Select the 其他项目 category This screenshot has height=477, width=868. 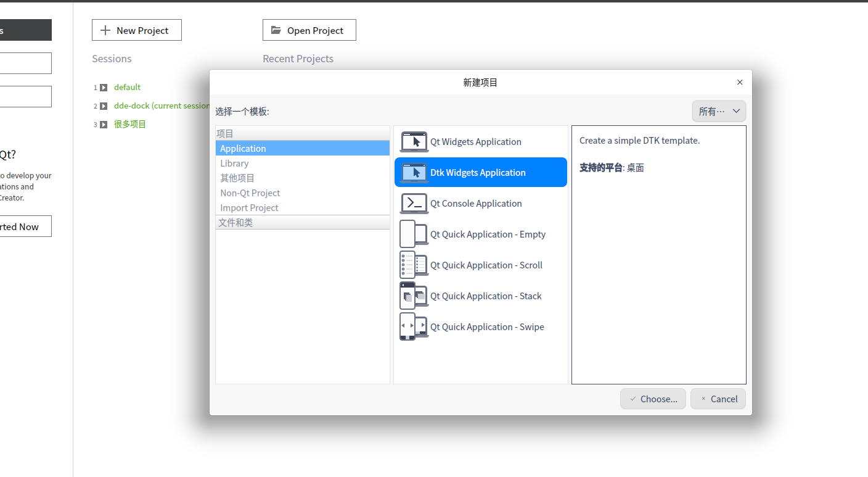(303, 178)
